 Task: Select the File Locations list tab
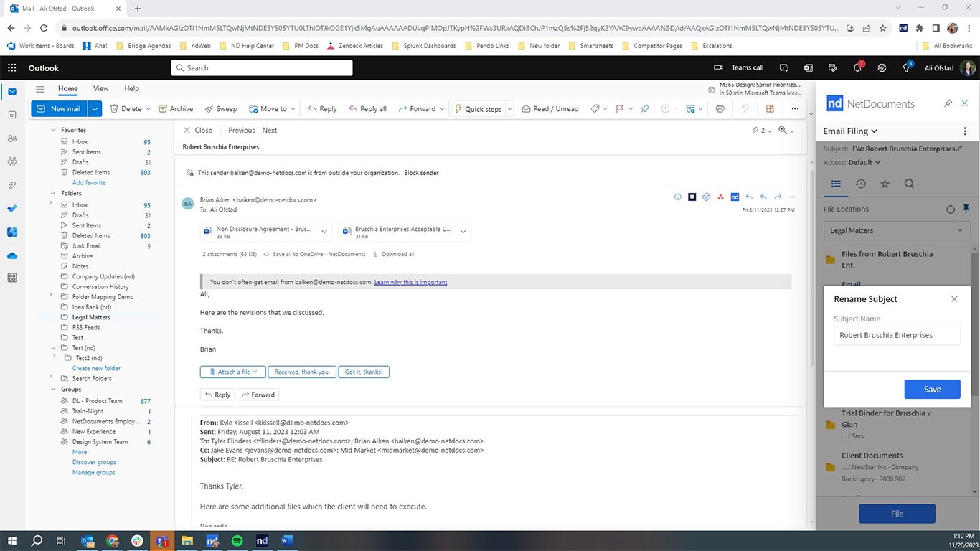pos(836,184)
